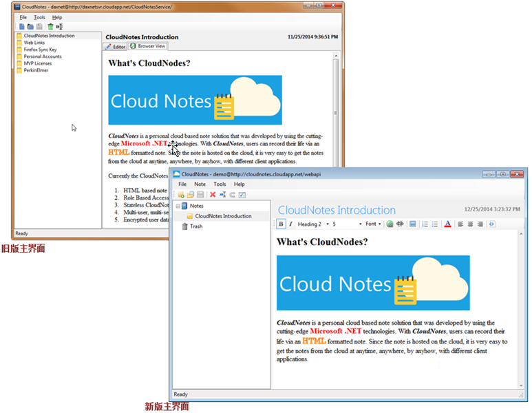Open the font size 5 dropdown
Screen dimensions: 532x413
(347, 224)
